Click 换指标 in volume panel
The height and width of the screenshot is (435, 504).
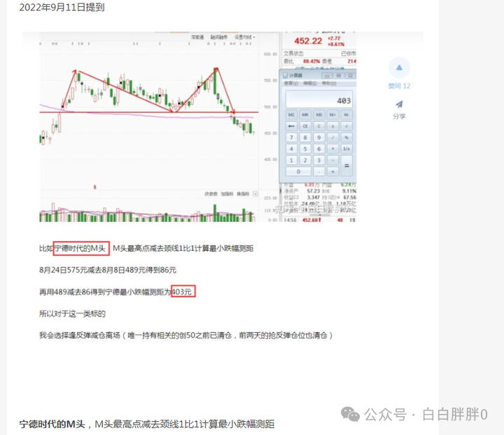click(243, 194)
